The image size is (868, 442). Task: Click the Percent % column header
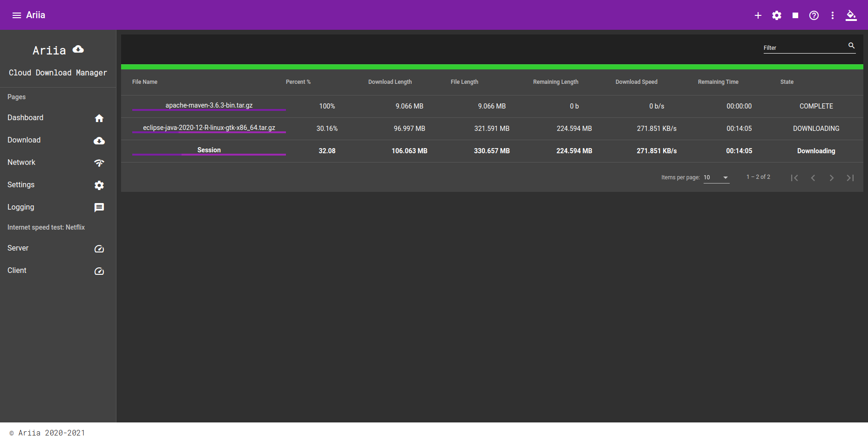tap(298, 82)
